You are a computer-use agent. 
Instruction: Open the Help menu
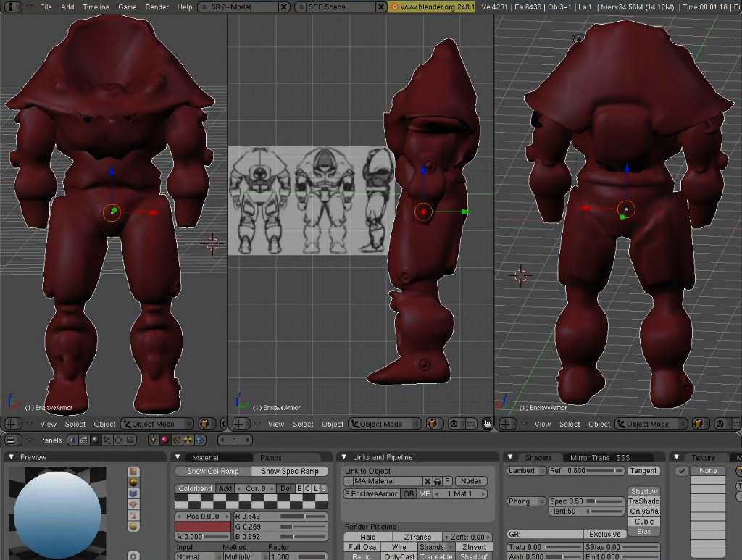[x=185, y=7]
